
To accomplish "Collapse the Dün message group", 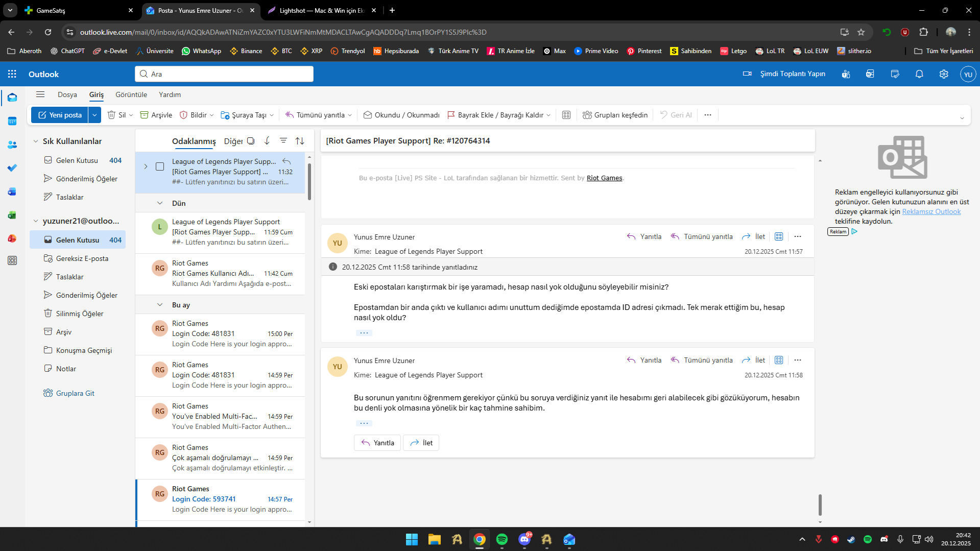I will pos(160,203).
